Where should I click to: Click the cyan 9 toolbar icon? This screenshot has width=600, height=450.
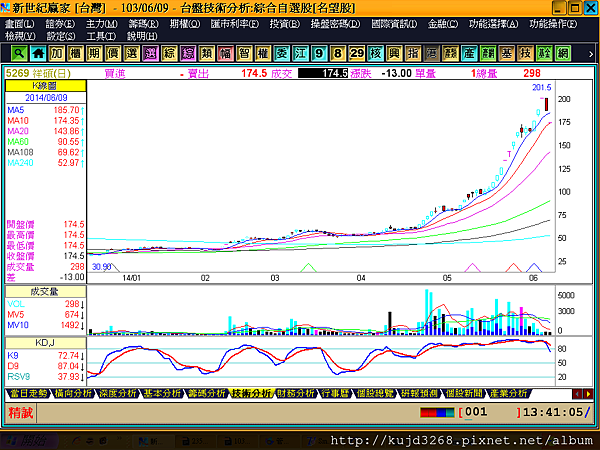[319, 53]
